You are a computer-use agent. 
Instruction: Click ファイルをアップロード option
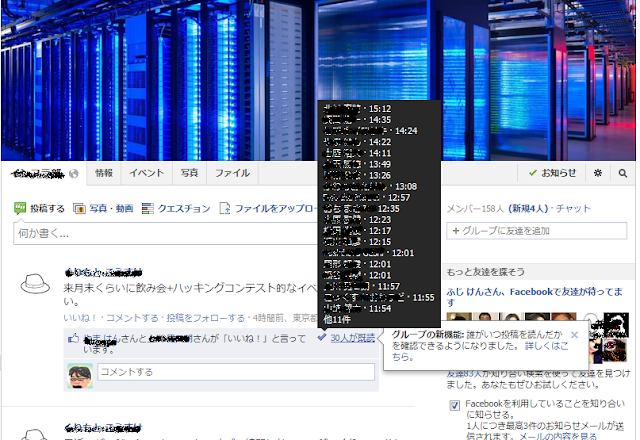click(x=269, y=209)
